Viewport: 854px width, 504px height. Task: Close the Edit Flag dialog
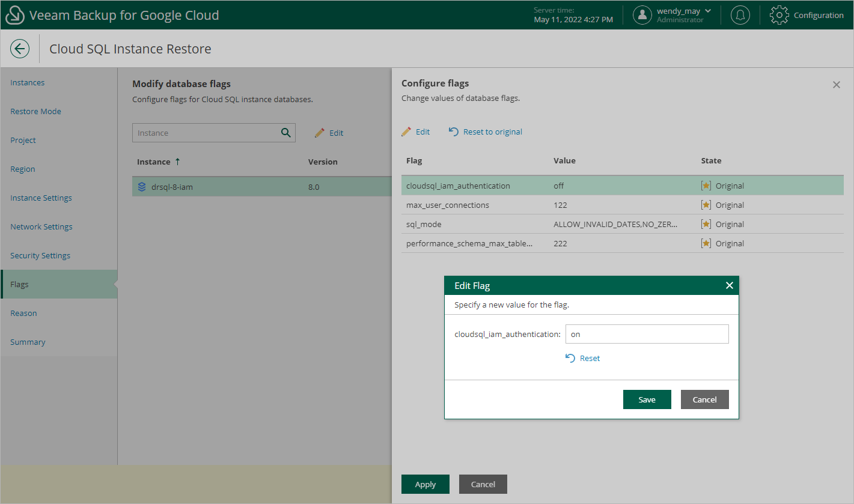(730, 285)
